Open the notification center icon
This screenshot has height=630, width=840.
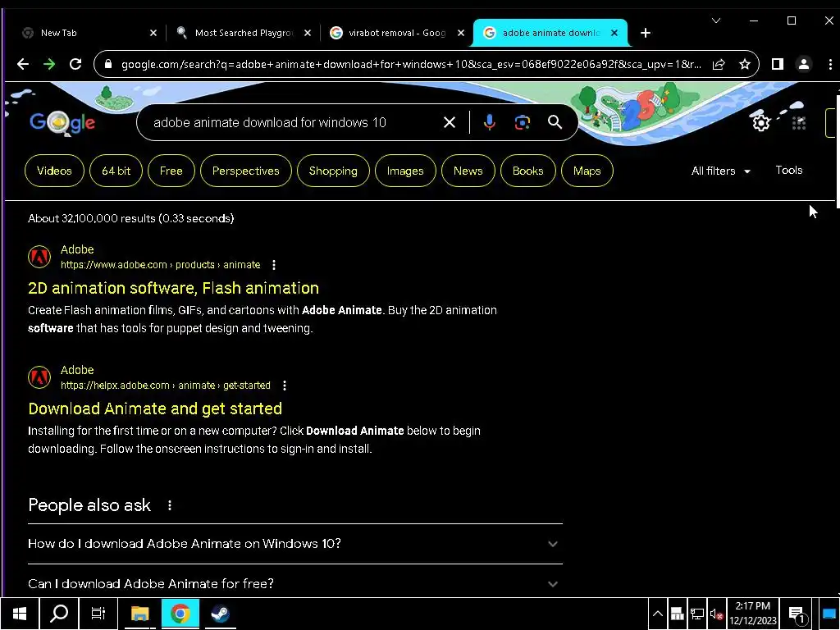pyautogui.click(x=797, y=614)
